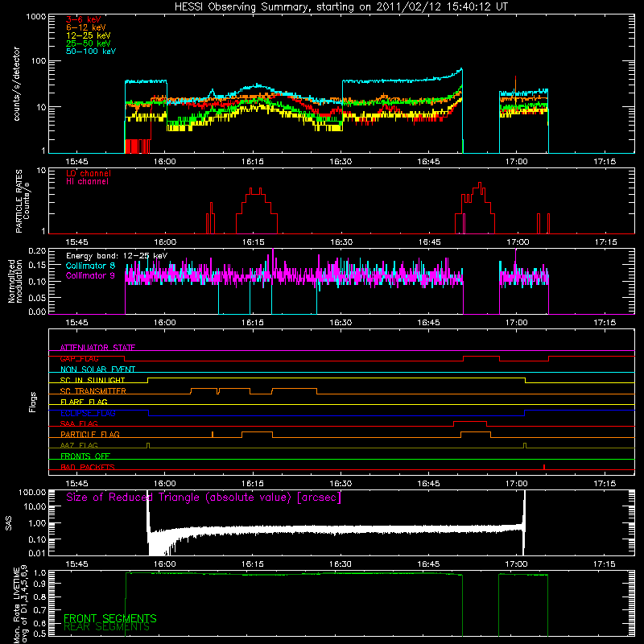Click the HI channel legend label
The height and width of the screenshot is (644, 644).
click(87, 182)
